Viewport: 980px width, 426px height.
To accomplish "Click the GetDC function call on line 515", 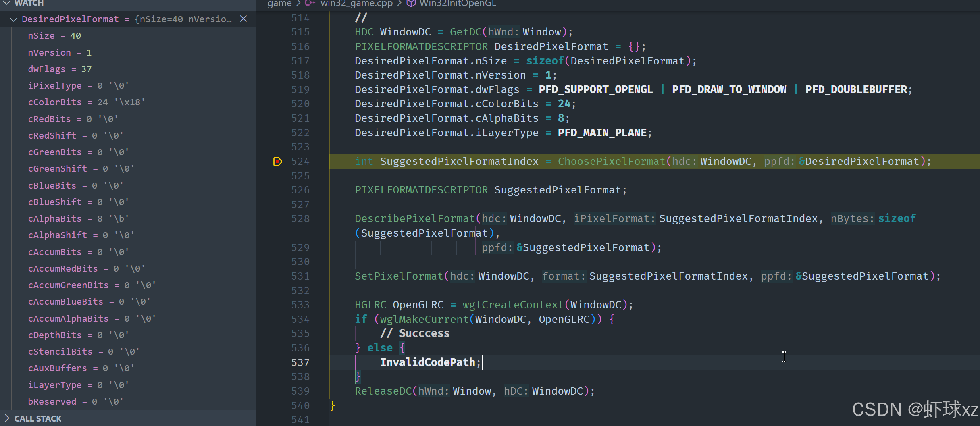I will (x=466, y=32).
